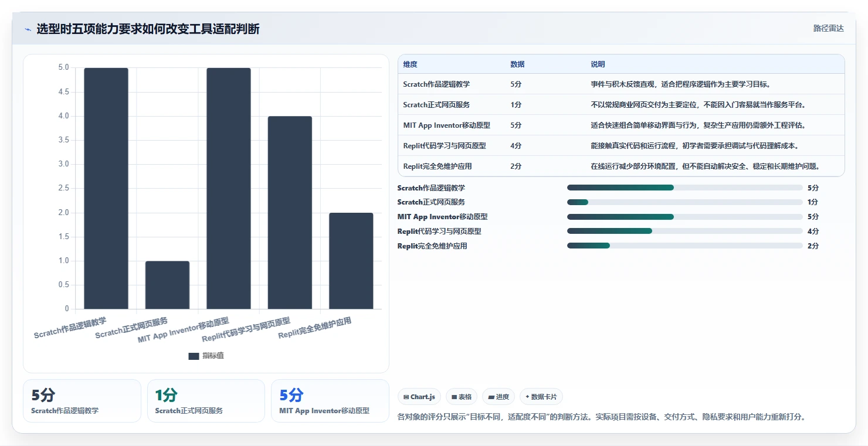Click the progress bar for Replit完全免维护应用
Screen dimensions: 868x446
point(684,246)
